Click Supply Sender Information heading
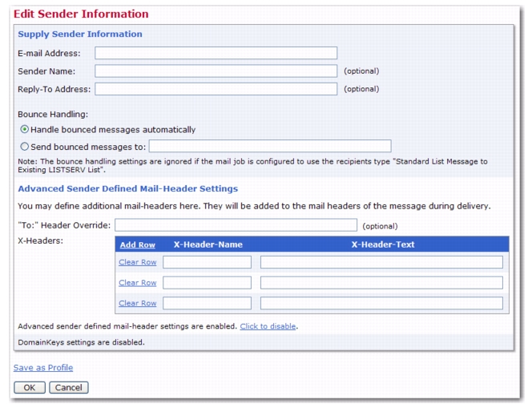This screenshot has height=412, width=532. point(80,34)
